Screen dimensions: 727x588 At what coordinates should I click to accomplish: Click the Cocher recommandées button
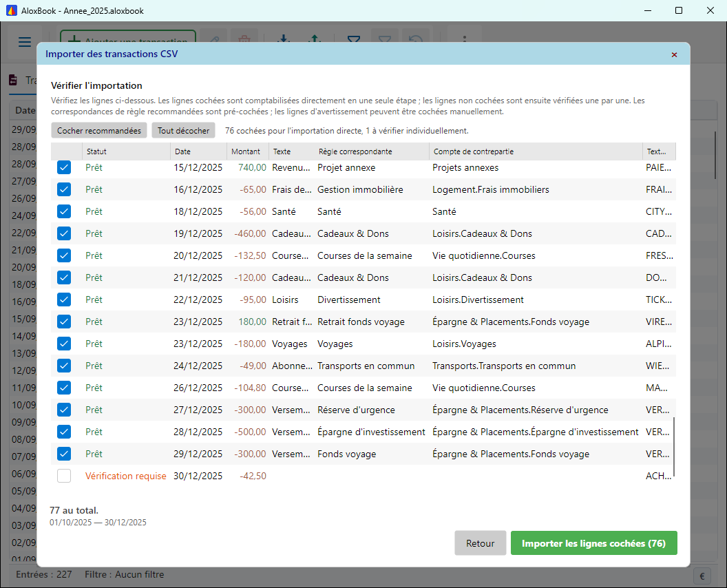click(98, 130)
